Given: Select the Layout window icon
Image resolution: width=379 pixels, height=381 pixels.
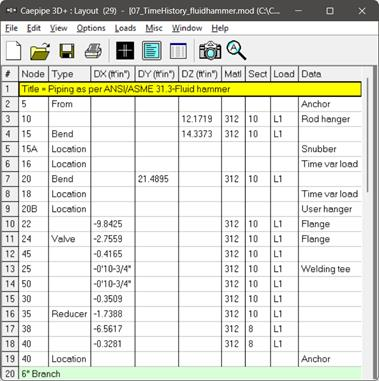Looking at the screenshot, I should point(152,51).
